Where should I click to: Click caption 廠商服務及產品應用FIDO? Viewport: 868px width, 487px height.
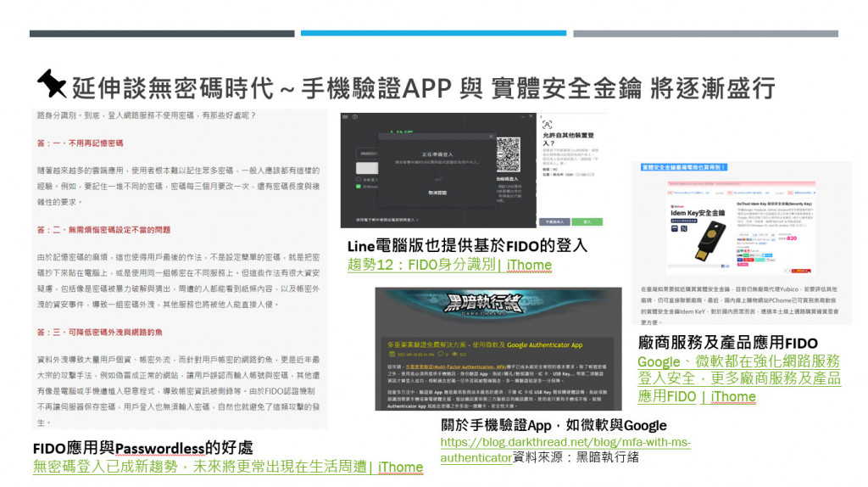727,343
